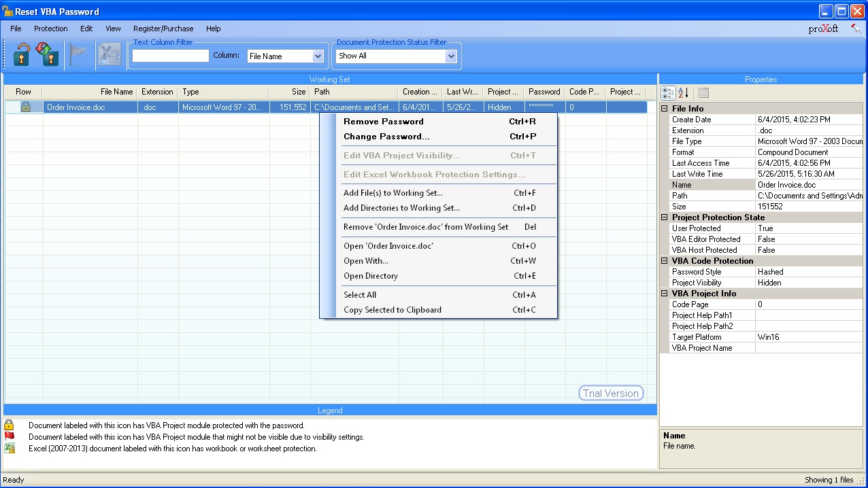Sort by the File Name column header

pos(90,92)
